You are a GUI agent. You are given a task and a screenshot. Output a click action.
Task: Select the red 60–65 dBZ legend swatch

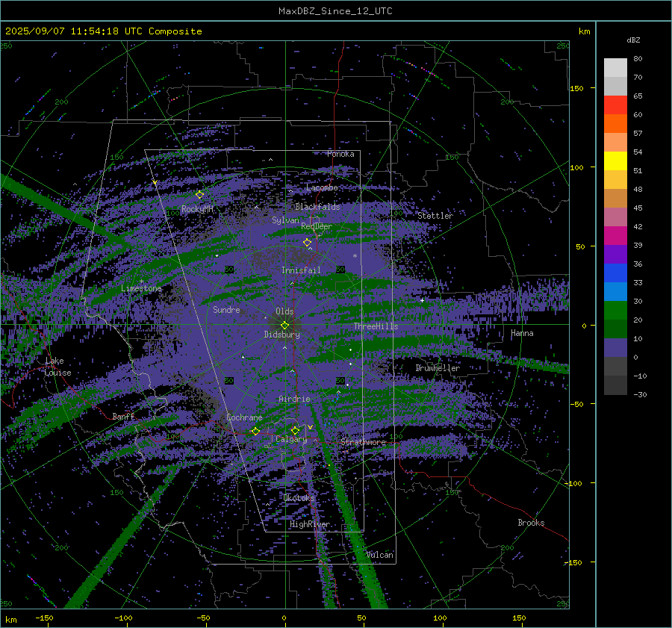click(615, 105)
